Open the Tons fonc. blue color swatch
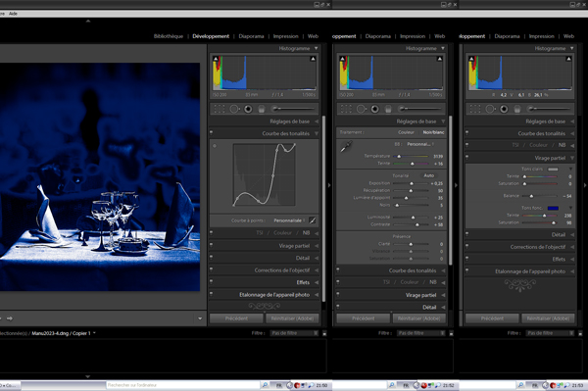Screen dimensions: 588x391 (553, 208)
